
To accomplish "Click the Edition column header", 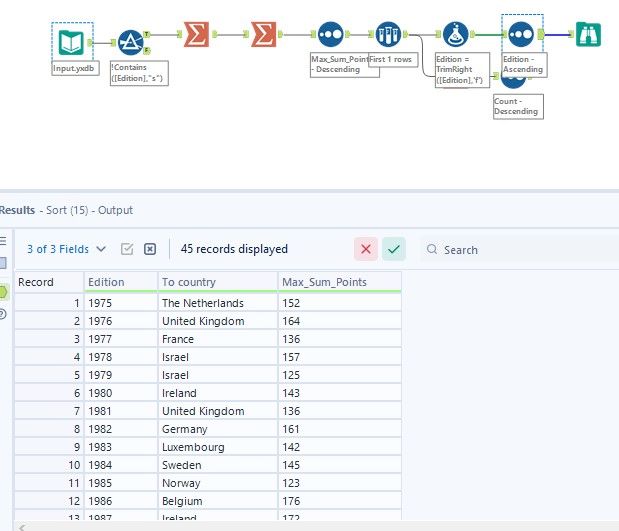I will coord(120,282).
